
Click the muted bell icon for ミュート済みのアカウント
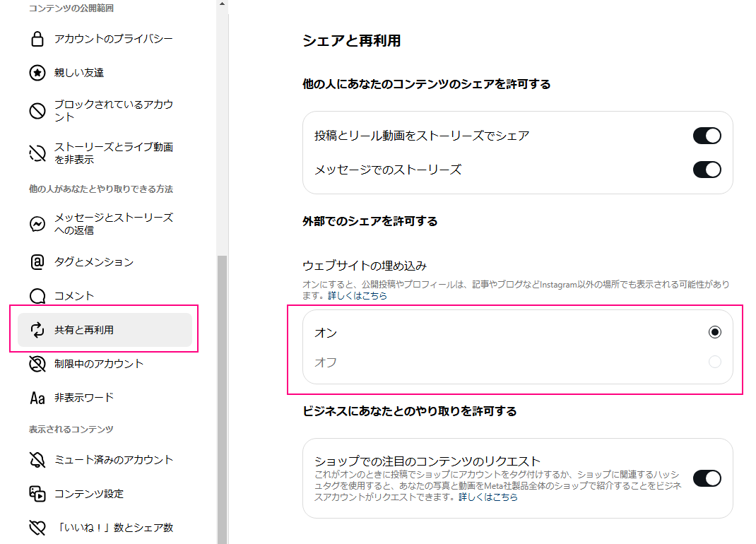point(37,460)
